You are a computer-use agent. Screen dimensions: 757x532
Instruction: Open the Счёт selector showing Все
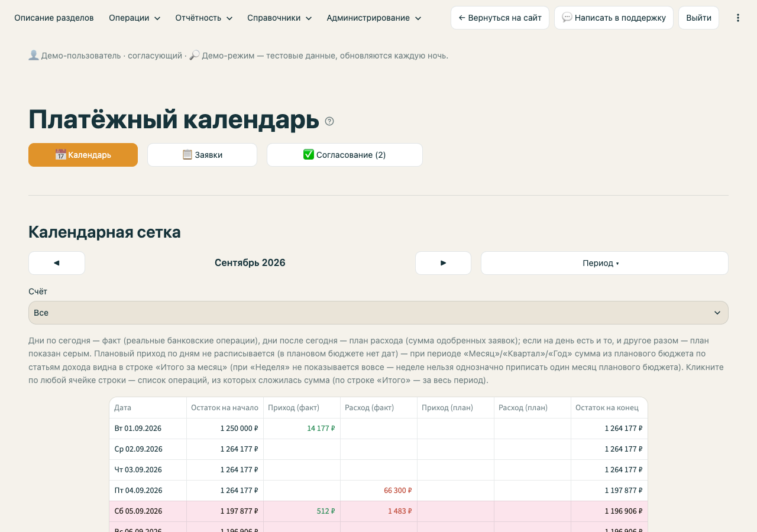point(378,313)
